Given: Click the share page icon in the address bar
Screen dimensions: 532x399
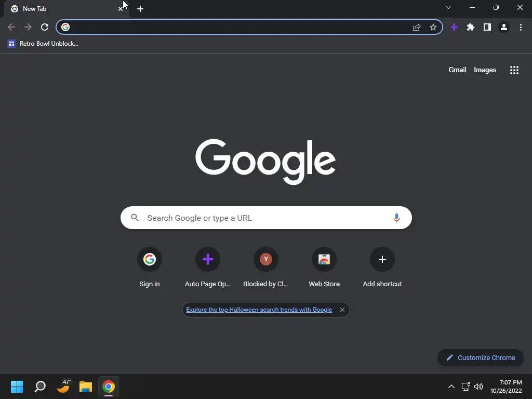Looking at the screenshot, I should [417, 27].
